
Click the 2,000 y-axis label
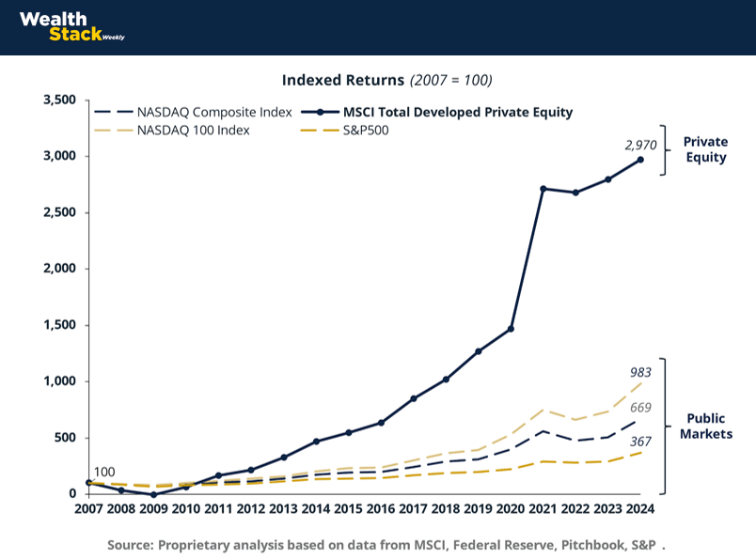coord(60,269)
